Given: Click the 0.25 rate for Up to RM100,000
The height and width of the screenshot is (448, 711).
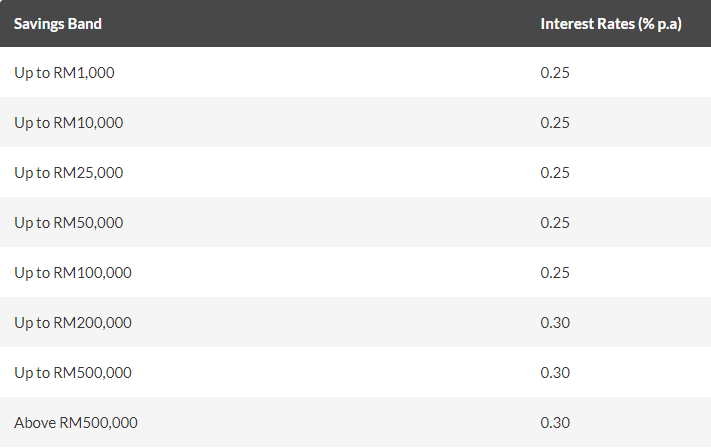Looking at the screenshot, I should 555,272.
